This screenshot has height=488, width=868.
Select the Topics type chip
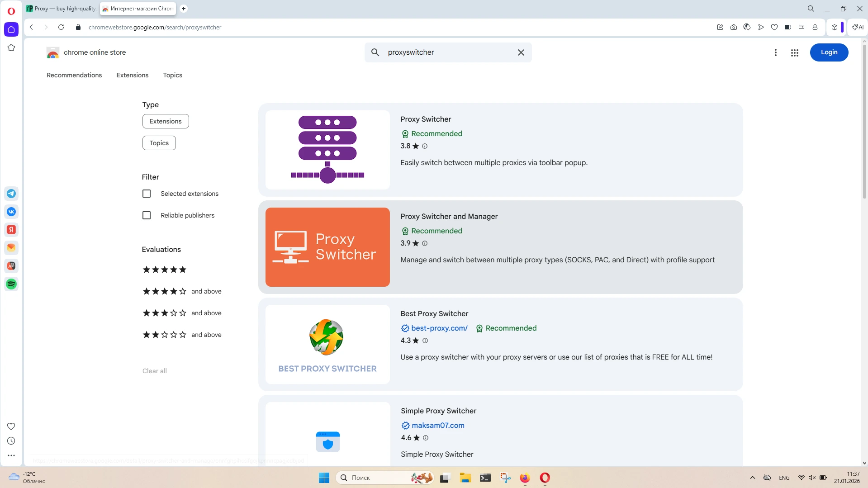coord(159,143)
